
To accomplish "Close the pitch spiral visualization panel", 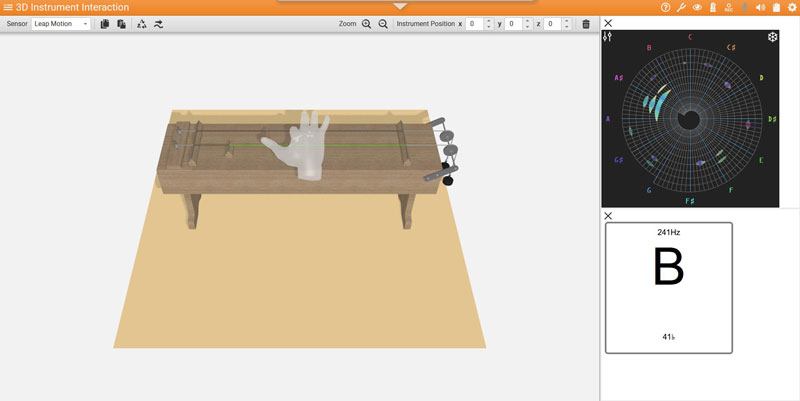I will pyautogui.click(x=608, y=23).
